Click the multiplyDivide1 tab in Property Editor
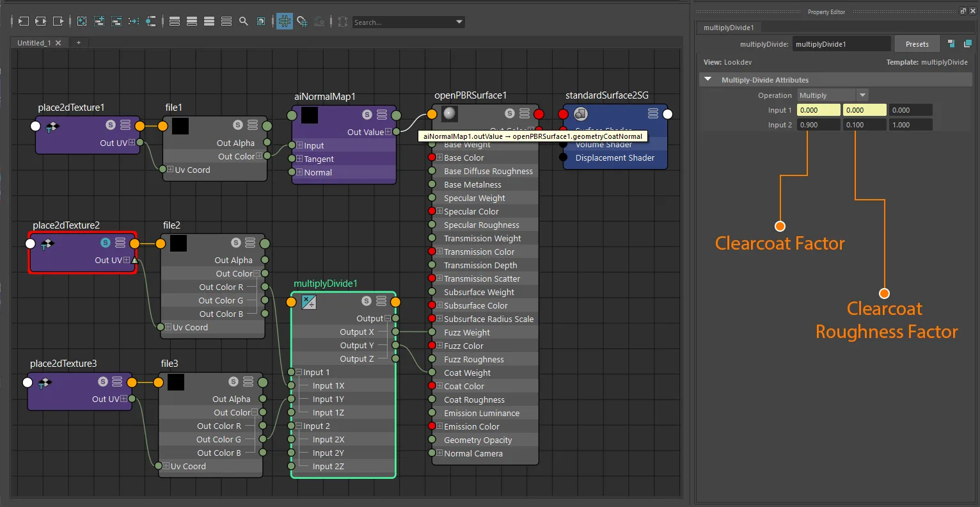 [729, 28]
